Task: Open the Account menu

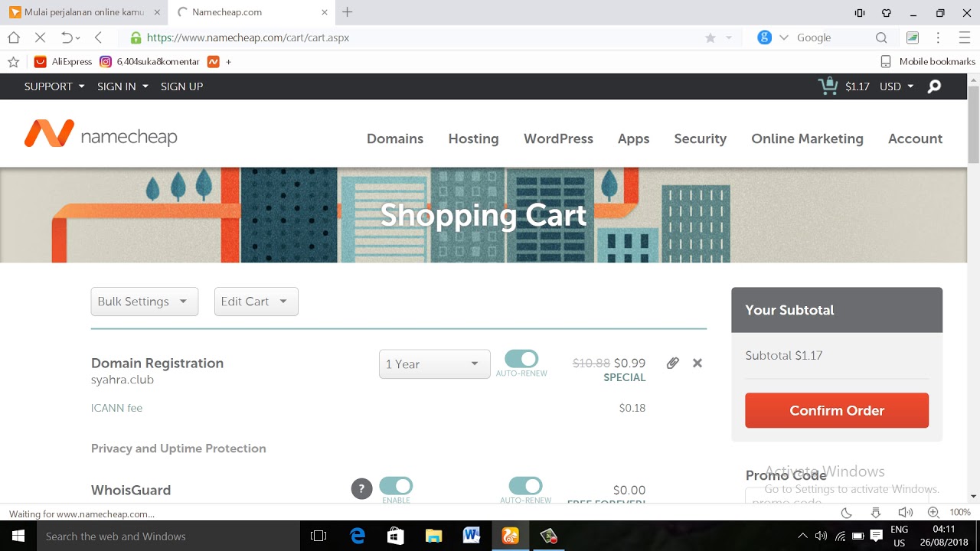Action: 915,139
